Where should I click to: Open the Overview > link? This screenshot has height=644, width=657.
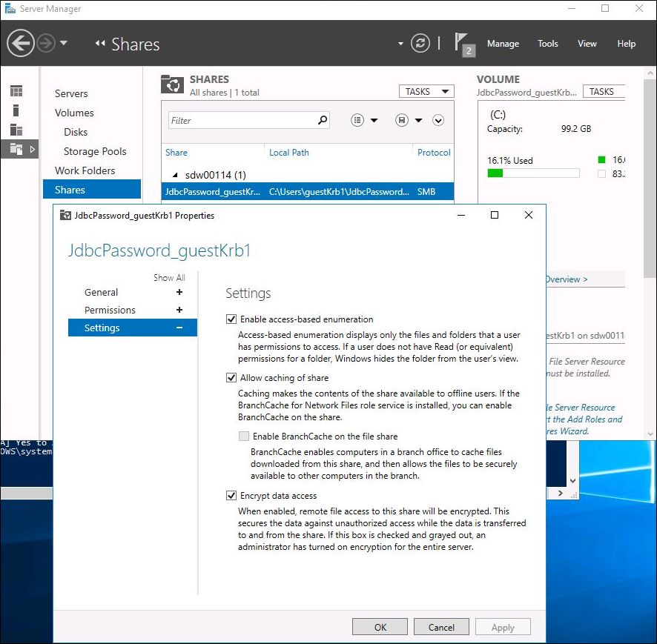tap(567, 279)
